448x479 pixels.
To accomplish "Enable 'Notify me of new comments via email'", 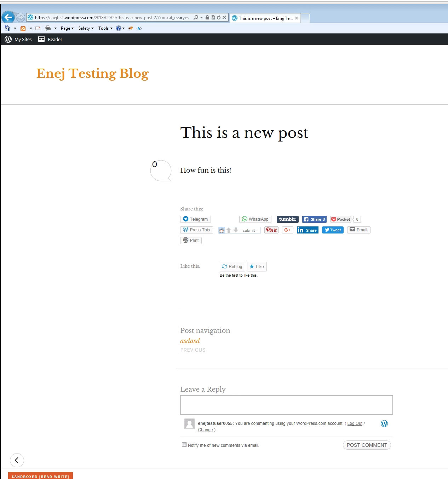I will (x=184, y=445).
